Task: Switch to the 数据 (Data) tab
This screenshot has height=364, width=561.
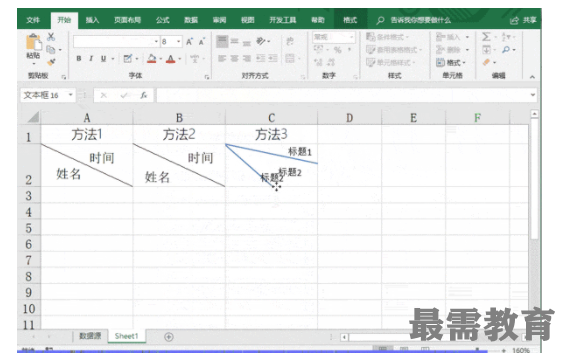Action: click(191, 20)
